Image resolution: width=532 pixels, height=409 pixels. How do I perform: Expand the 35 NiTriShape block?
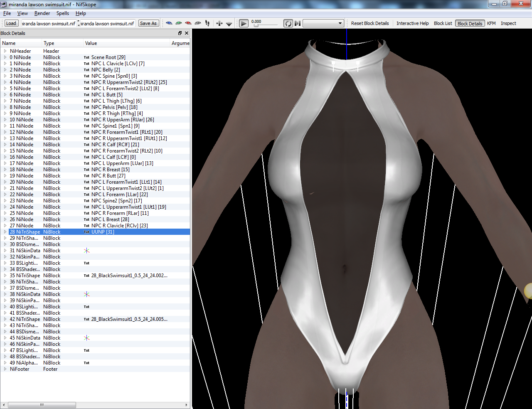(5, 276)
